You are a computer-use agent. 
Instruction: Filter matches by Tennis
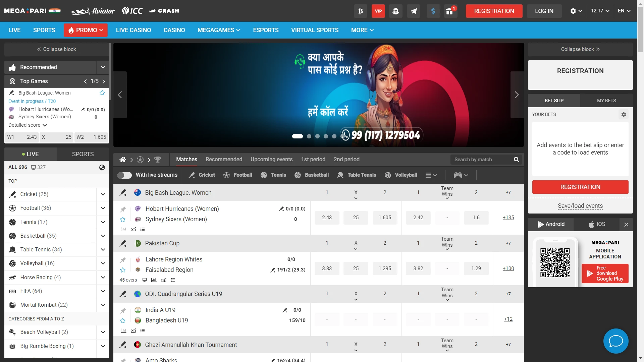(273, 175)
